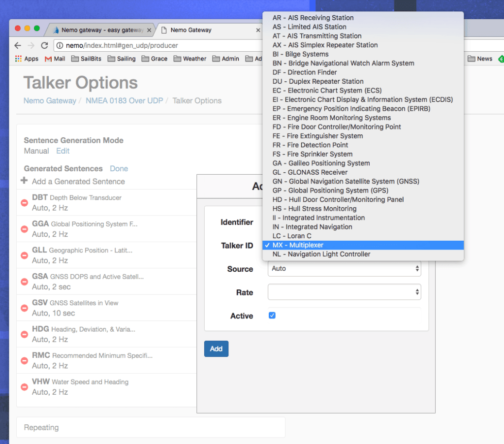504x444 pixels.
Task: Select BI - Bilge Systems
Action: pos(363,54)
